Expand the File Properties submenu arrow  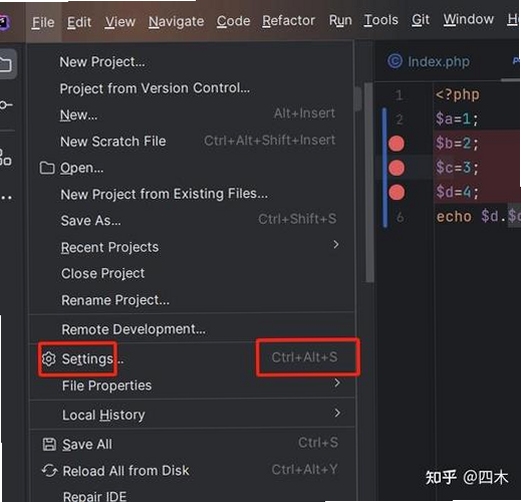(x=337, y=383)
